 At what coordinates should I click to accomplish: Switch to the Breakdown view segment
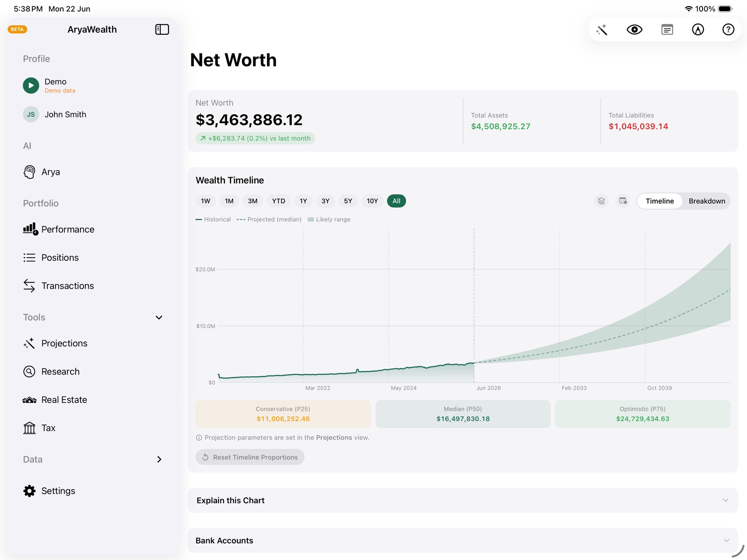point(707,201)
